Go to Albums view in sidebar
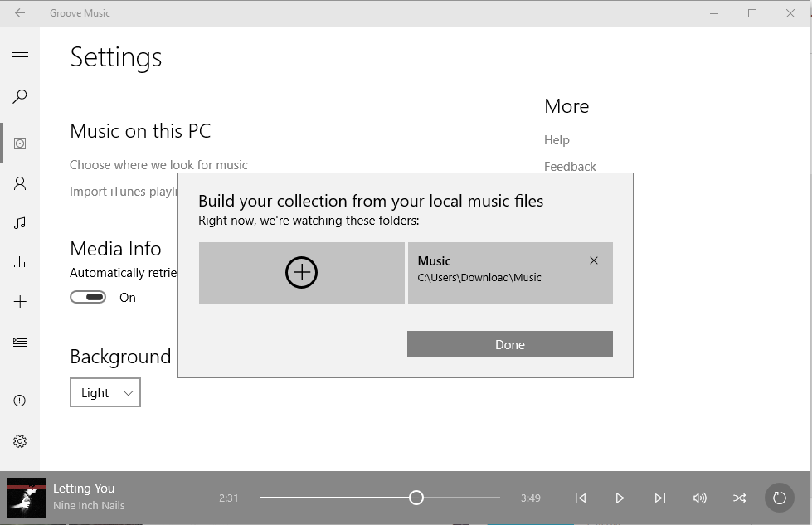812x525 pixels. pyautogui.click(x=20, y=143)
